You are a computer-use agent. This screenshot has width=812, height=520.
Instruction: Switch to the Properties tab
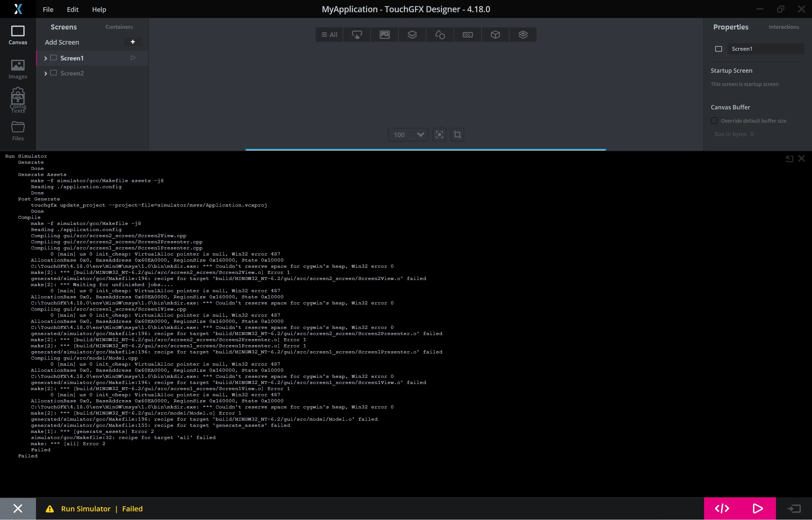click(731, 27)
